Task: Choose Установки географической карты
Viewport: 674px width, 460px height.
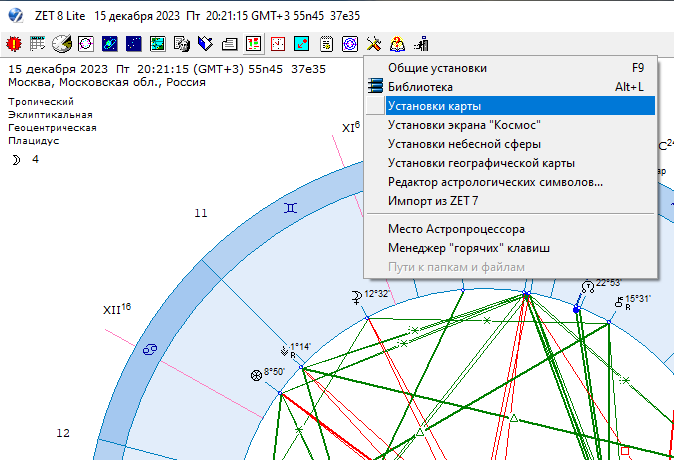Action: [x=511, y=163]
